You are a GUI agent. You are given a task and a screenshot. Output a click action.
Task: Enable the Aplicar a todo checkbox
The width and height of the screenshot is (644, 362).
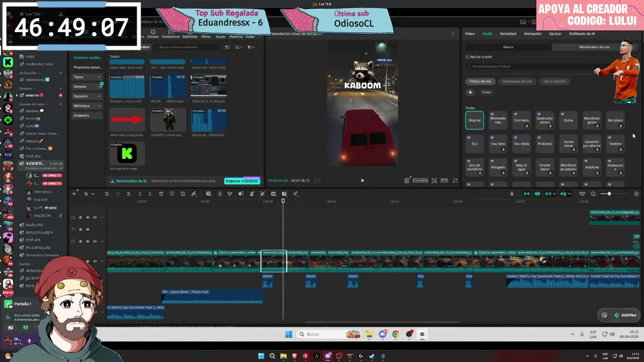tap(467, 57)
